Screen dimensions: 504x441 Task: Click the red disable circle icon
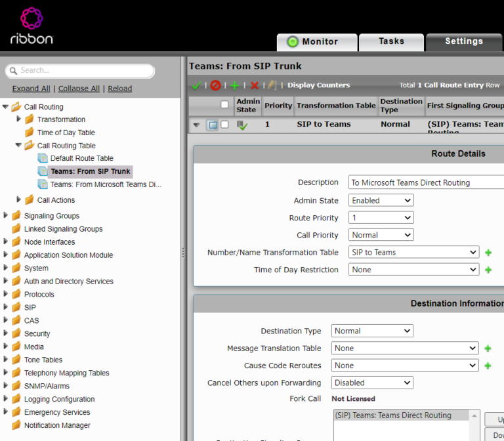tap(215, 85)
